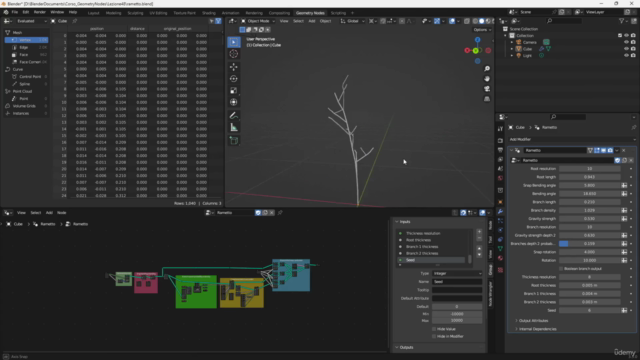640x360 pixels.
Task: Select Vertex domain in spreadsheet
Action: tap(27, 40)
